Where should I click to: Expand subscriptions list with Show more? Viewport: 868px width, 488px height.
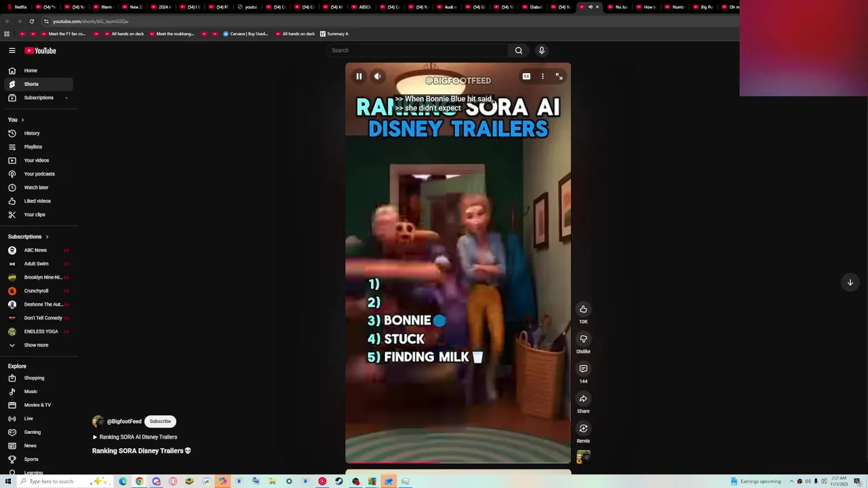click(x=39, y=345)
